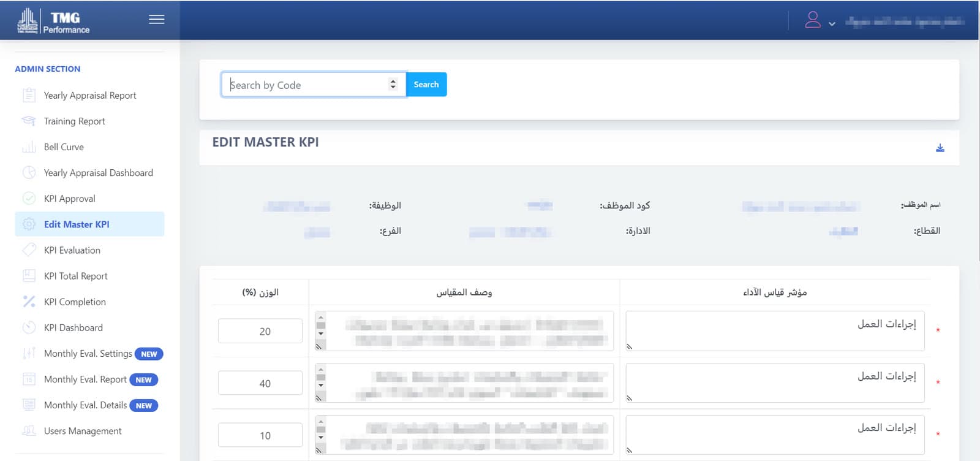Expand the user account dropdown chevron
Viewport: 980px width, 461px height.
pos(832,24)
